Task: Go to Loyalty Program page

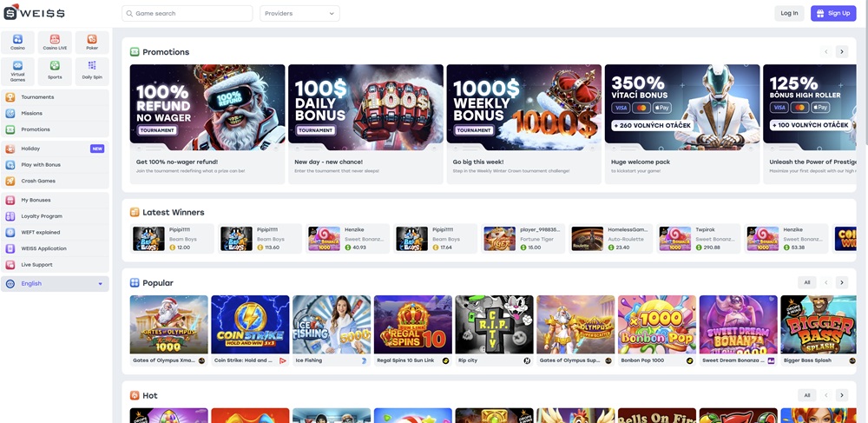Action: [42, 216]
